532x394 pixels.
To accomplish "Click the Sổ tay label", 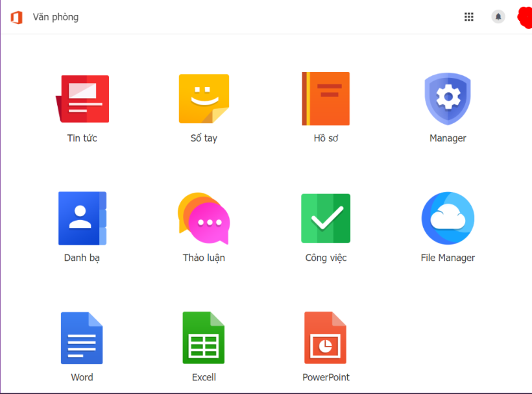I will [x=204, y=138].
